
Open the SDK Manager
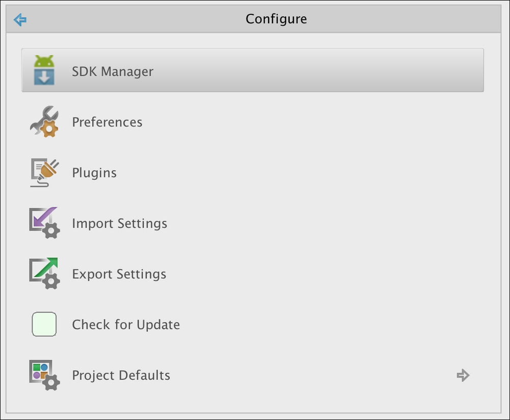click(x=252, y=70)
